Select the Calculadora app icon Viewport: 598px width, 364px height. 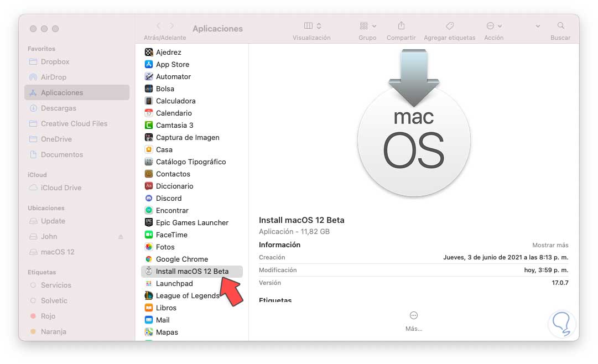[x=149, y=101]
